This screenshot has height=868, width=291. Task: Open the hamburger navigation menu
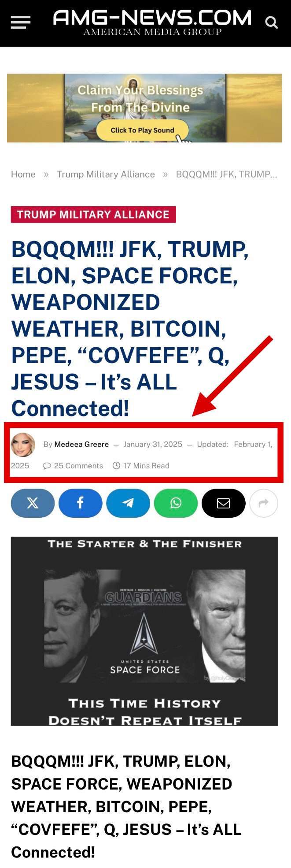pyautogui.click(x=20, y=22)
